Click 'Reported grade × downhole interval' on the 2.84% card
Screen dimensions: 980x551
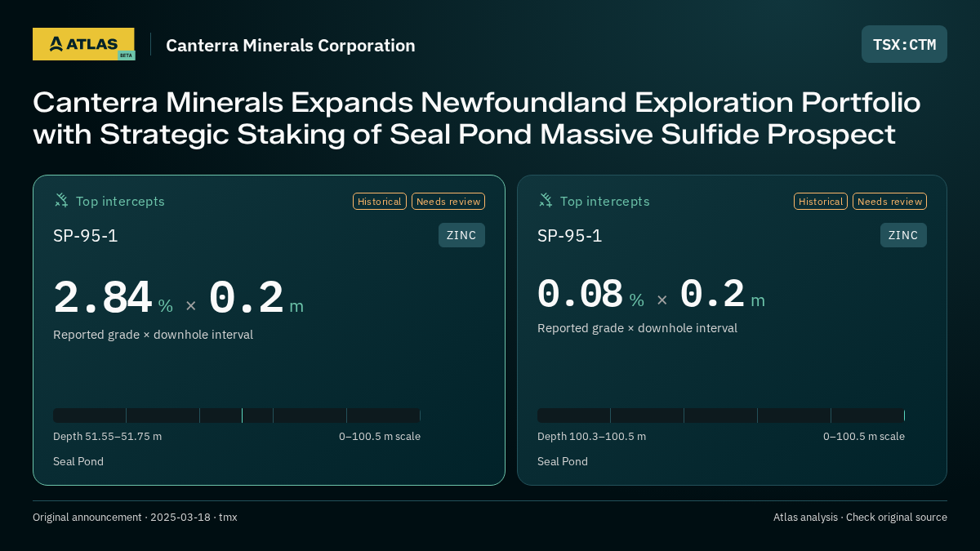coord(154,335)
